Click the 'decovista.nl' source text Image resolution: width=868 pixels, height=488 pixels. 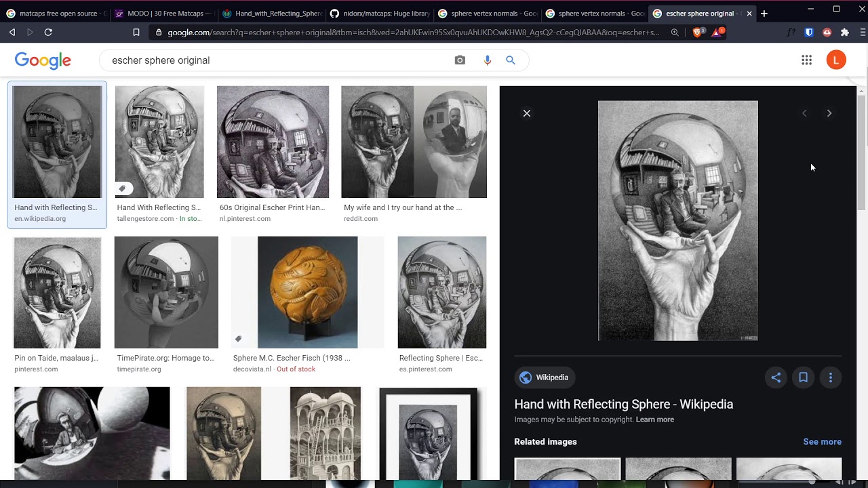tap(252, 369)
